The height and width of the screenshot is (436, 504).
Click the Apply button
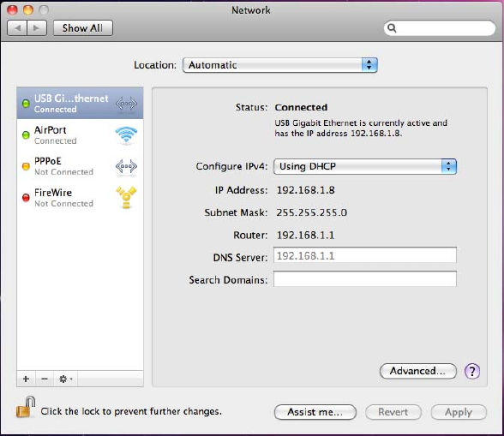pyautogui.click(x=459, y=412)
